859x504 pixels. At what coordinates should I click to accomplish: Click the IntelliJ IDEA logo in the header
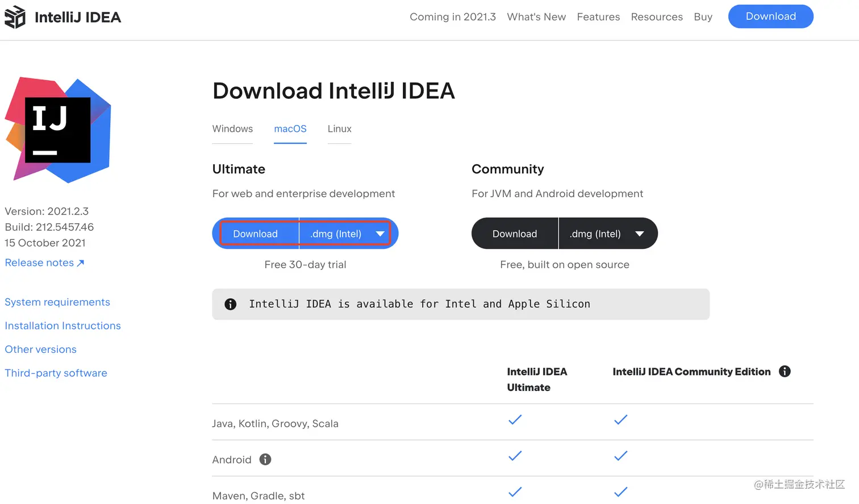[x=15, y=17]
